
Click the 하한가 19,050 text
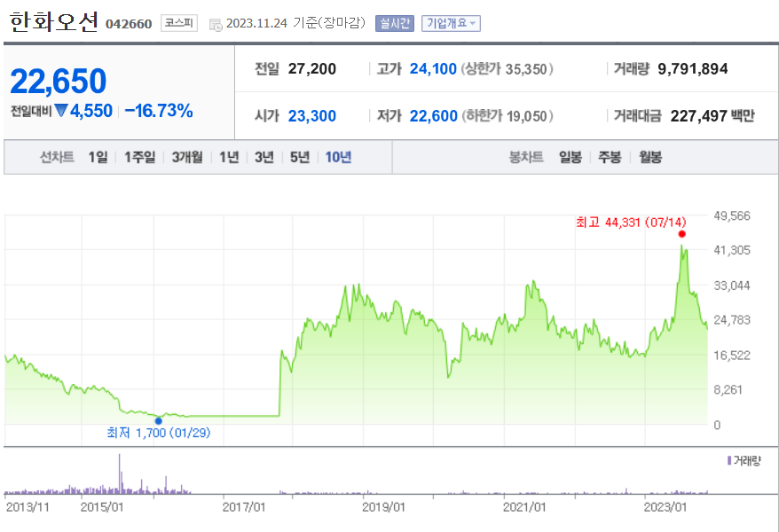click(x=507, y=116)
